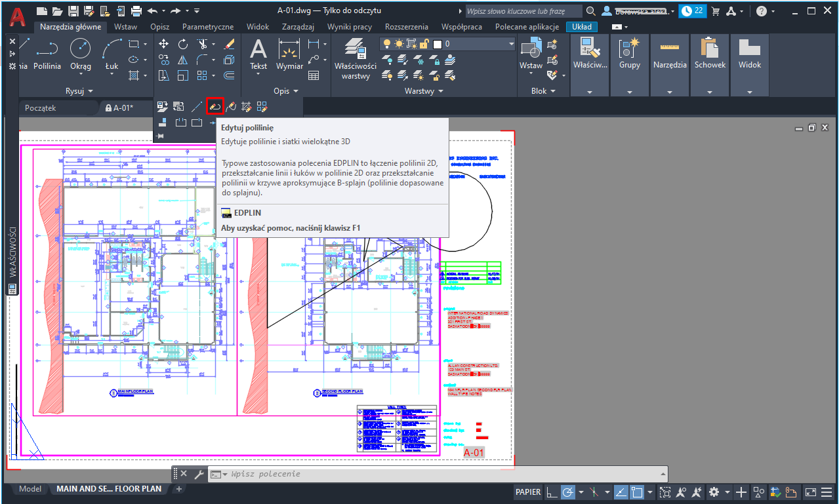
Task: Start the Polilinia drawing tool
Action: point(47,54)
